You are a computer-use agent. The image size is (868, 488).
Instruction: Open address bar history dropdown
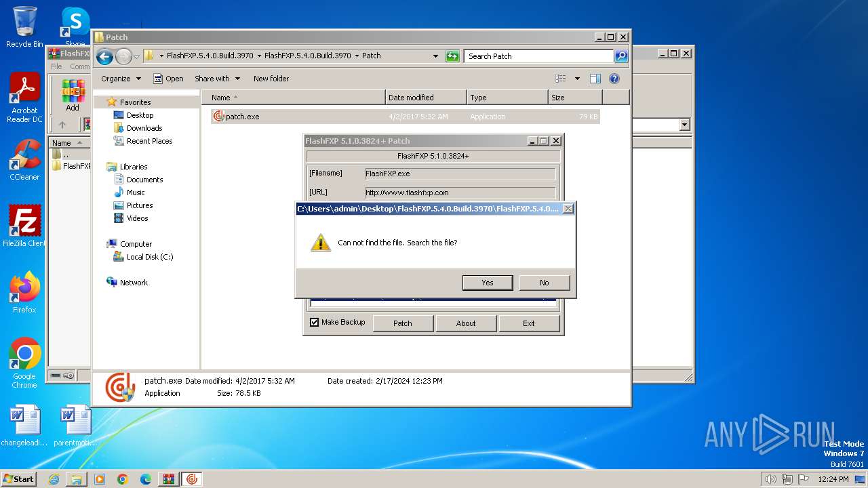[435, 56]
